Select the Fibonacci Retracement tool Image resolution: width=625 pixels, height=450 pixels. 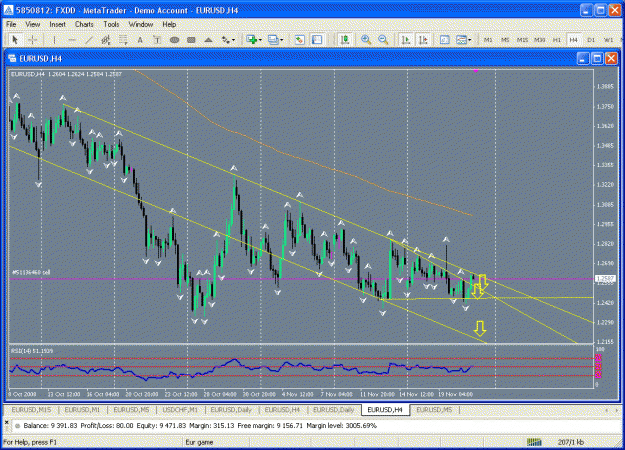click(x=123, y=39)
